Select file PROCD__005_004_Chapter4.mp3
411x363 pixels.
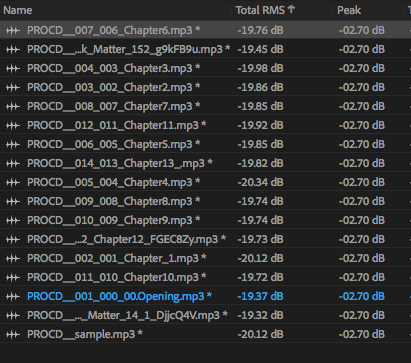[114, 182]
